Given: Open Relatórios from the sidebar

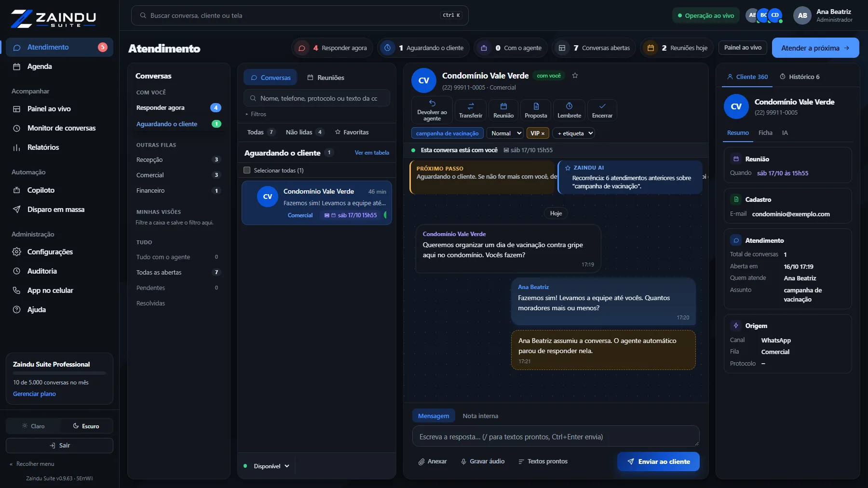Looking at the screenshot, I should pyautogui.click(x=59, y=147).
